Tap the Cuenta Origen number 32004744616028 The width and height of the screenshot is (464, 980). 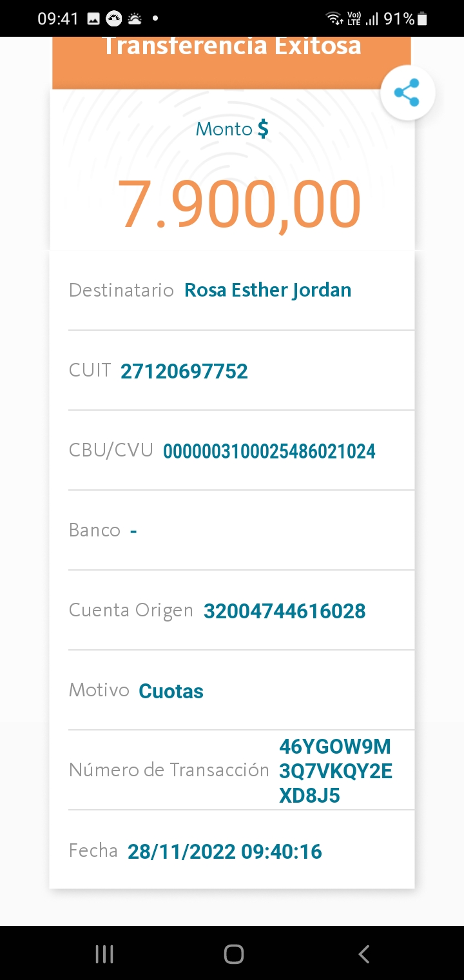point(284,611)
